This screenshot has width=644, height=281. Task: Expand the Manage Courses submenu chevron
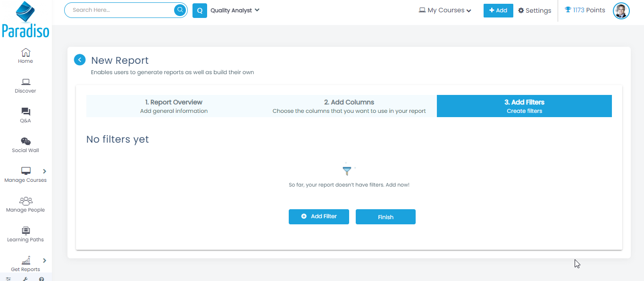point(45,171)
